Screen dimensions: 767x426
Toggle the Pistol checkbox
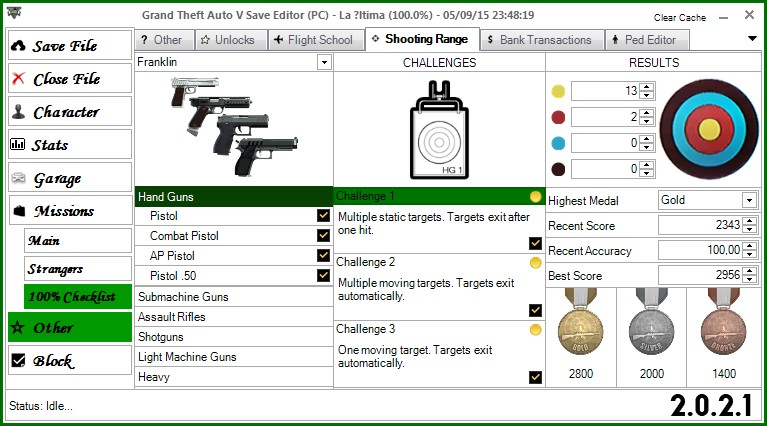pos(323,215)
